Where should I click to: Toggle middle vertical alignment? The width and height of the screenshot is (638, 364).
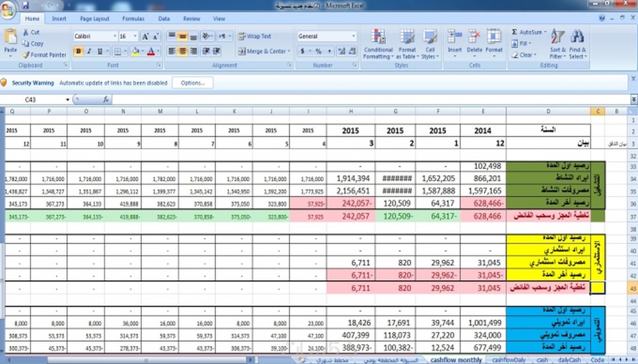(183, 36)
